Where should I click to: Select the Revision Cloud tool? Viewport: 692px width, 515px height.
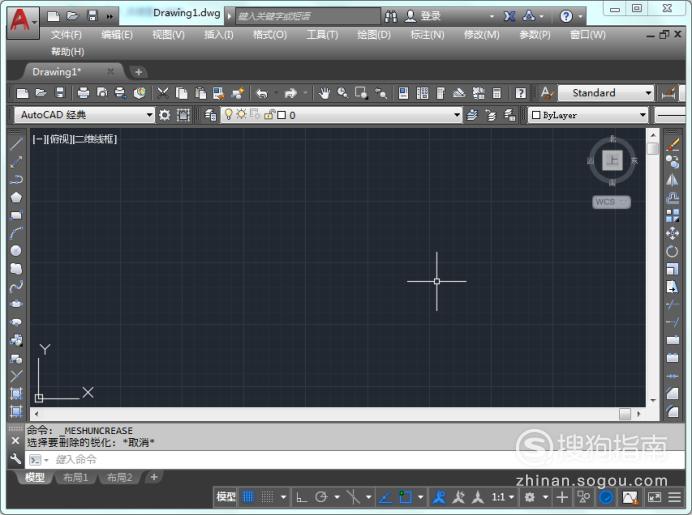pyautogui.click(x=16, y=269)
